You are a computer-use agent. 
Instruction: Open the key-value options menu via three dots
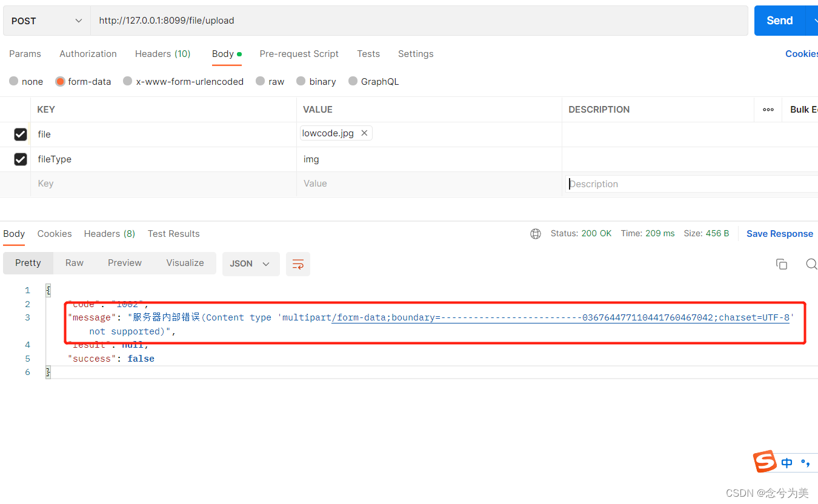(768, 109)
